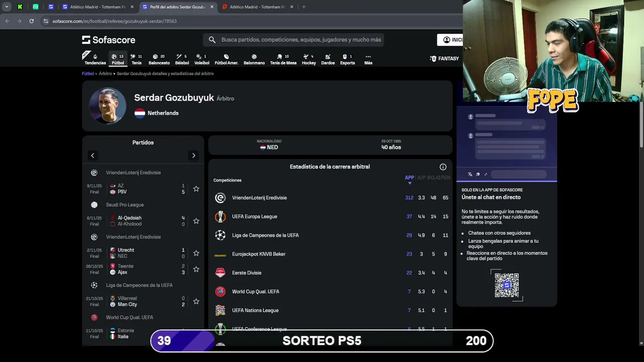Switch to last Atlético Madrid - Tottenham tab
This screenshot has height=362, width=644.
(257, 7)
